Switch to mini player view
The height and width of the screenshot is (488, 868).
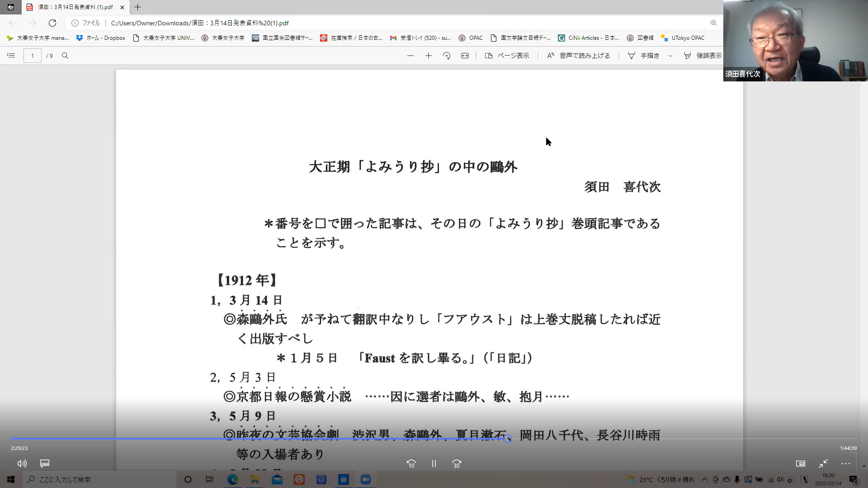coord(801,464)
